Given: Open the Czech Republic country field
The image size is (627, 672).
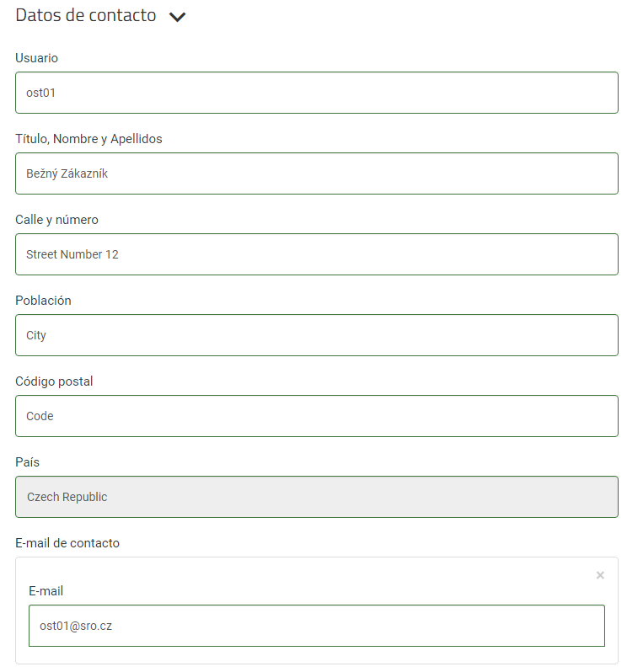Looking at the screenshot, I should [317, 497].
